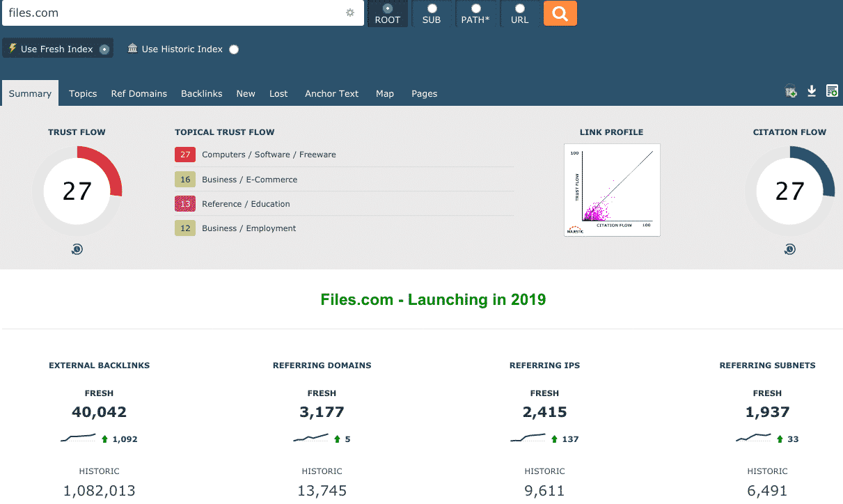Click into the files.com search field
The height and width of the screenshot is (504, 843).
click(x=174, y=13)
